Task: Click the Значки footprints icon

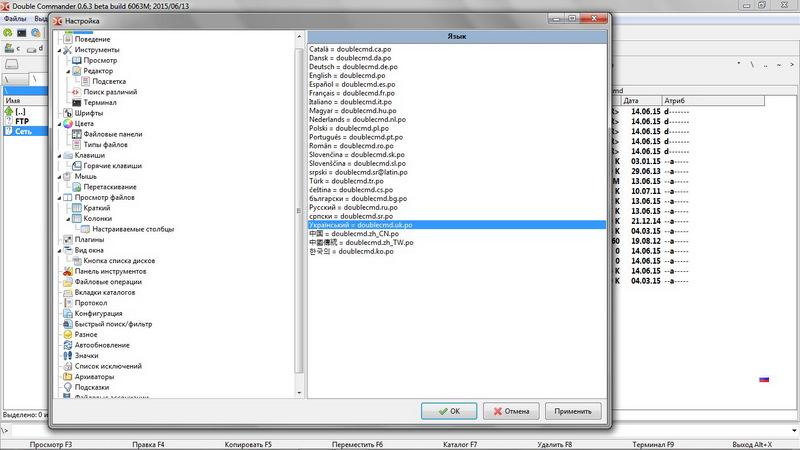Action: (68, 356)
